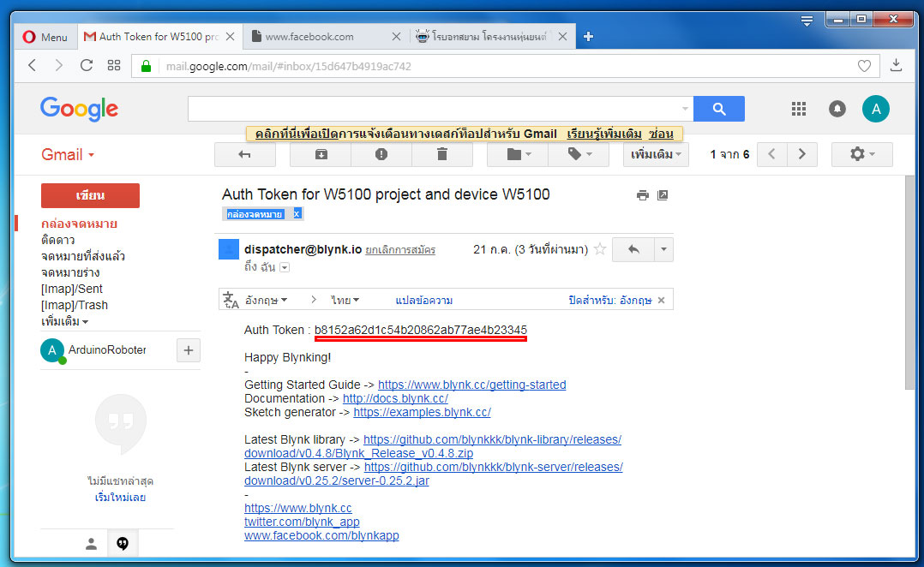Click the address bar URL

click(x=289, y=67)
